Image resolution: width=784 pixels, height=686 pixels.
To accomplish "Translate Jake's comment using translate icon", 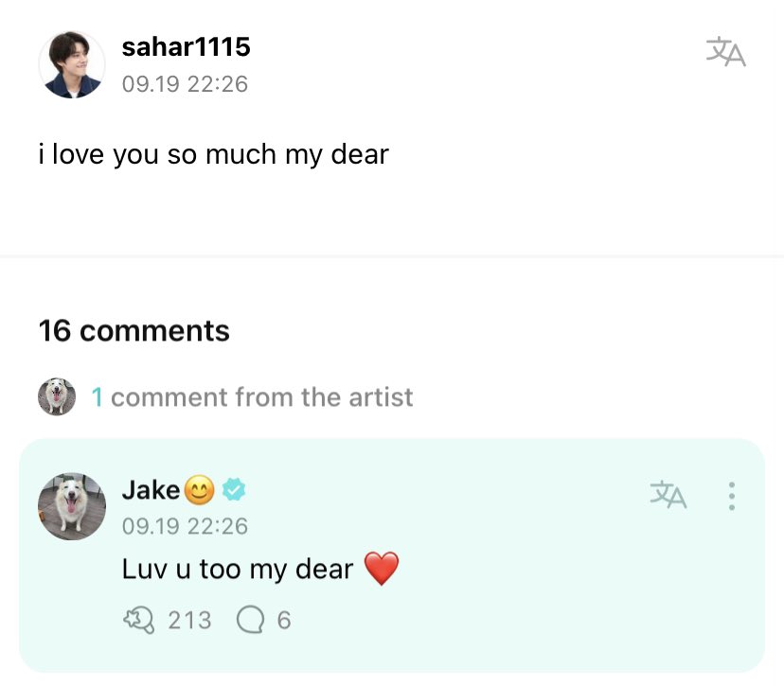I will tap(668, 495).
